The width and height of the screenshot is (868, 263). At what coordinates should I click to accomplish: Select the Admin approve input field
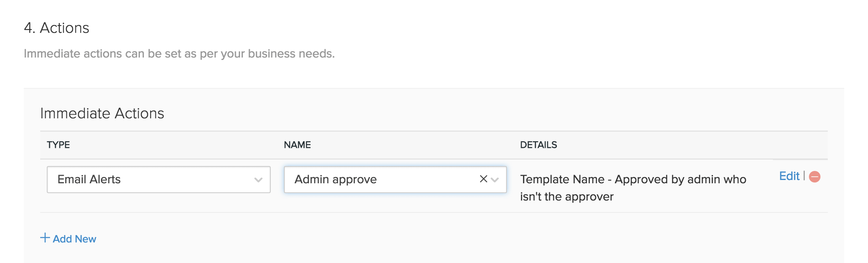(369, 179)
